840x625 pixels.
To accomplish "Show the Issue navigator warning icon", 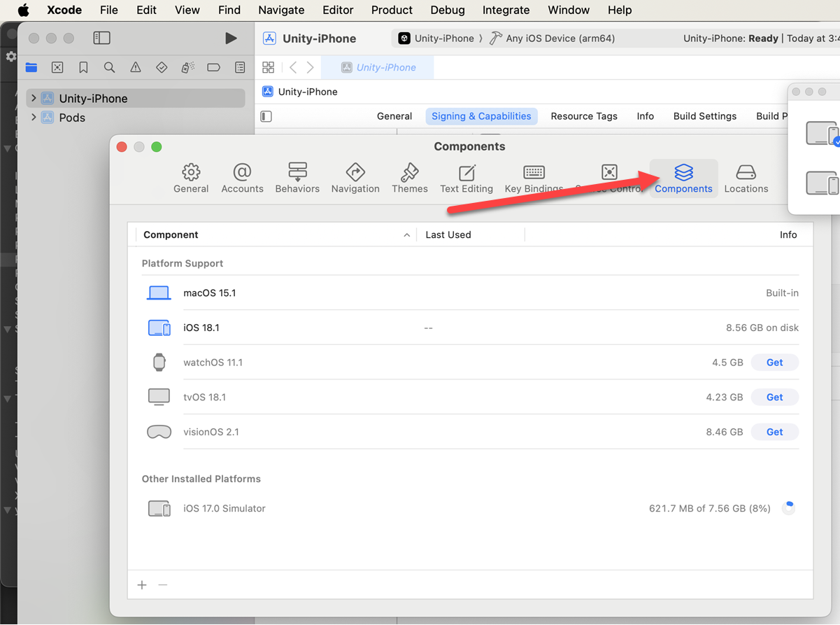I will (x=136, y=67).
